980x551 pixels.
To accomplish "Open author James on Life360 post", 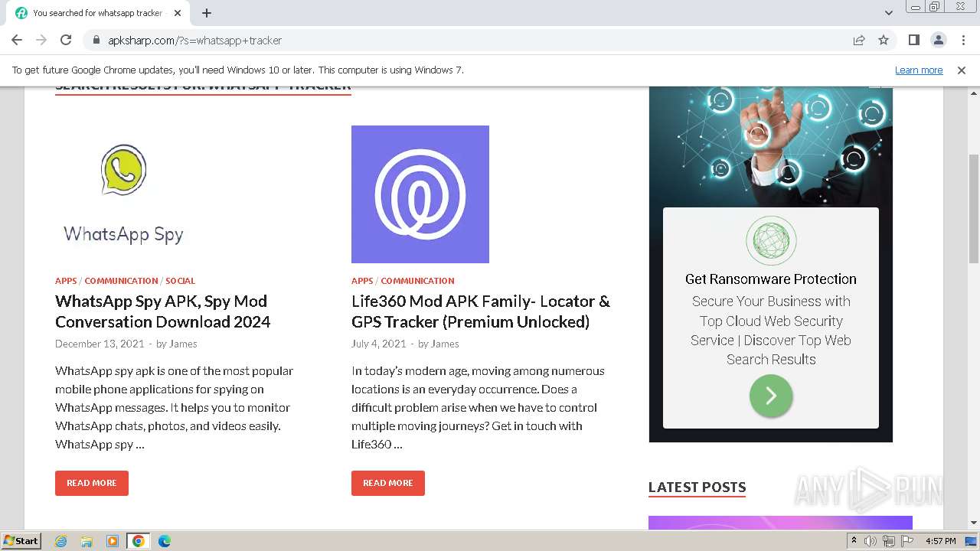I will [x=445, y=344].
